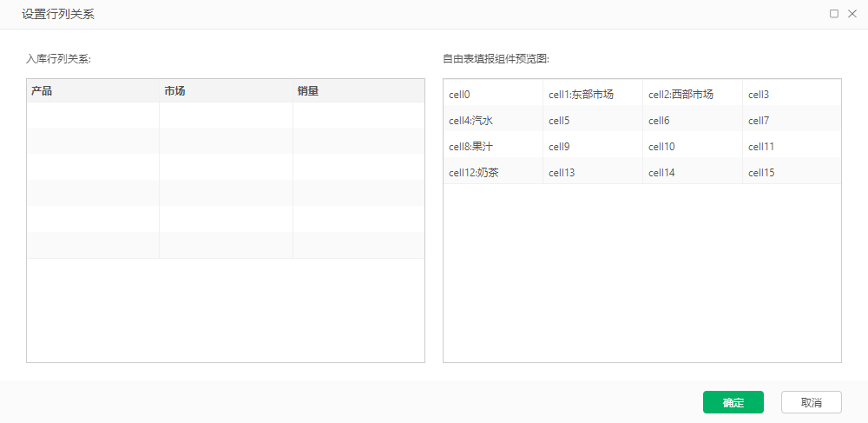
Task: Click the 入库行列关系 label
Action: pyautogui.click(x=58, y=59)
